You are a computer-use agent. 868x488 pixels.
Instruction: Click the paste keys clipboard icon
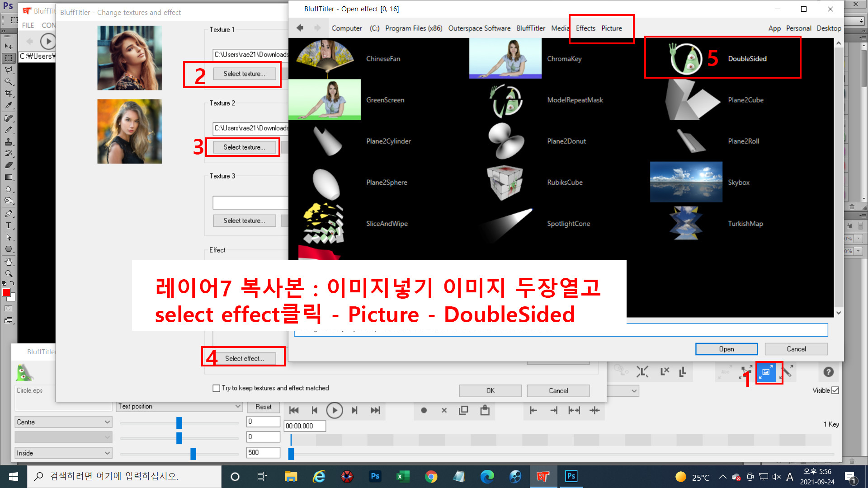pos(485,410)
